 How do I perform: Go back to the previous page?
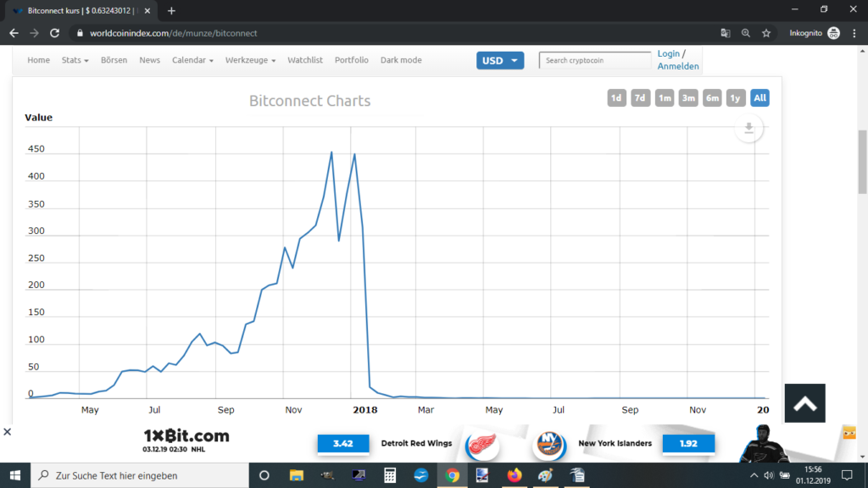[x=14, y=33]
